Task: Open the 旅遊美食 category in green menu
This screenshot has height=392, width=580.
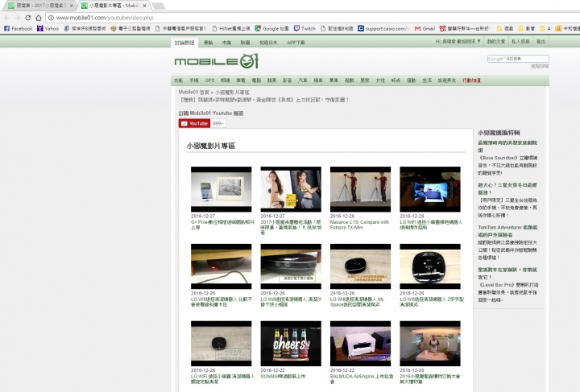Action: (447, 80)
